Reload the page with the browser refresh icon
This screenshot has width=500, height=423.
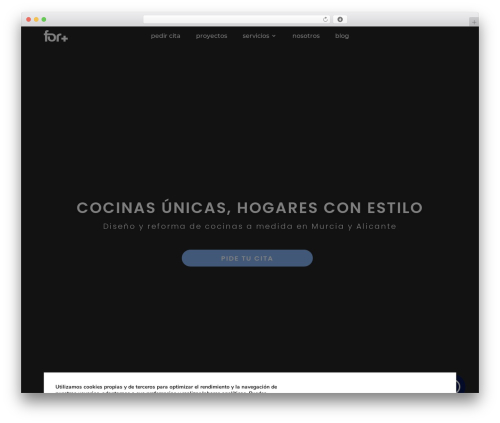click(325, 19)
